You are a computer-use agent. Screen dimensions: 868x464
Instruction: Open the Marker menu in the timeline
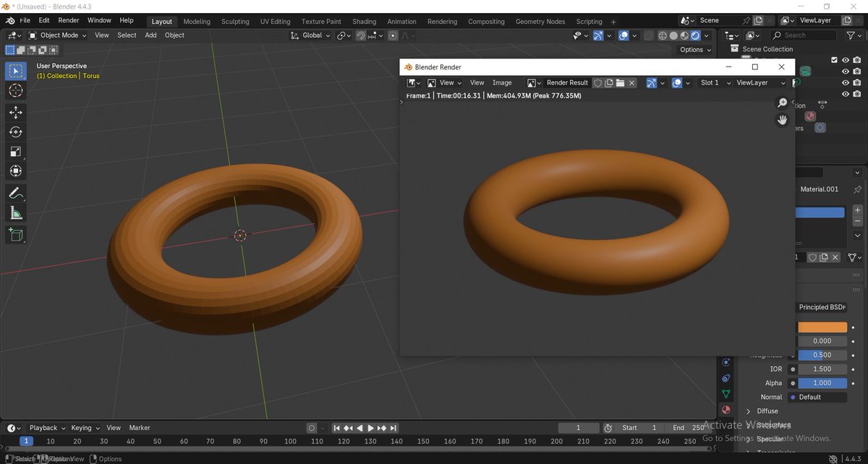click(x=140, y=428)
